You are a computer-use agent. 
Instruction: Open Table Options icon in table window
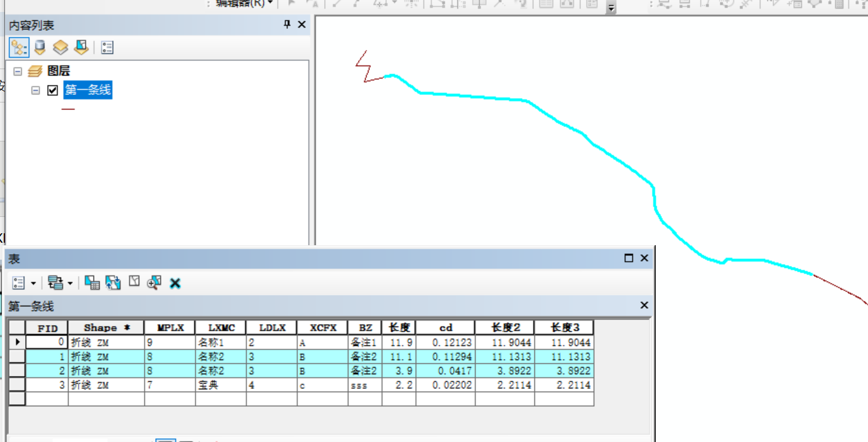(19, 283)
